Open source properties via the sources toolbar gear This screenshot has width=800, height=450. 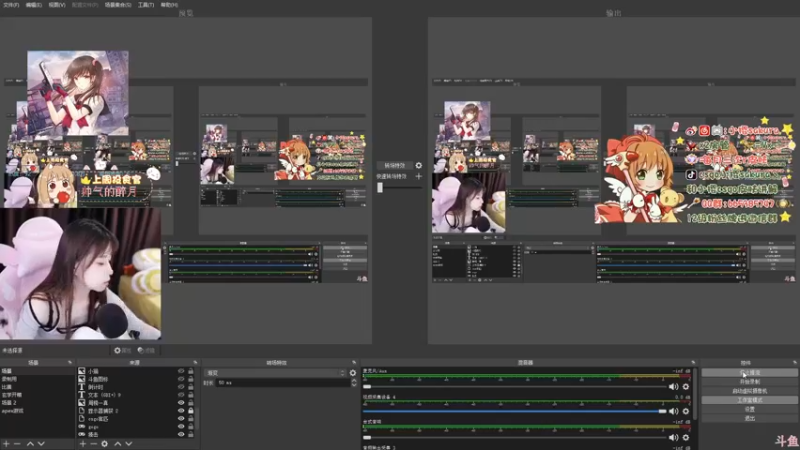point(105,444)
